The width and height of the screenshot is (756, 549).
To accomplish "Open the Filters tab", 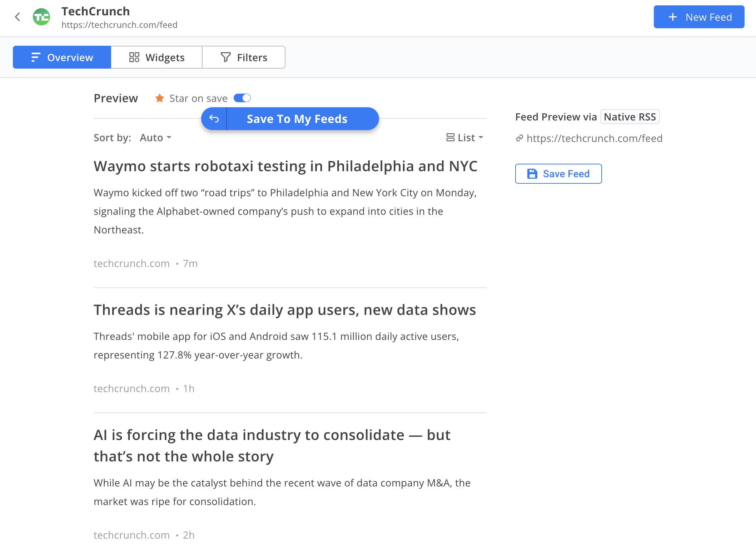I will tap(244, 57).
